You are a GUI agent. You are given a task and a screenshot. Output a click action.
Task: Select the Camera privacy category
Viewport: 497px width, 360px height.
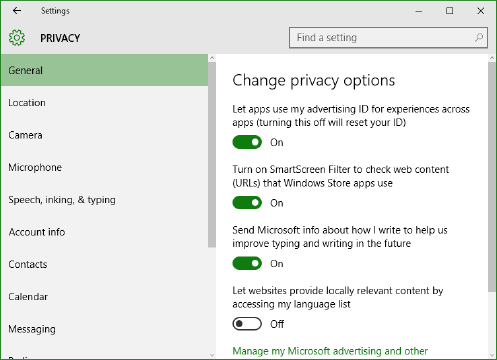(105, 135)
